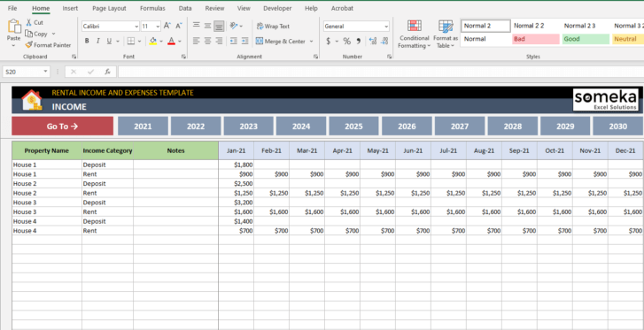This screenshot has height=330, width=644.
Task: Toggle Bold formatting
Action: tap(87, 41)
